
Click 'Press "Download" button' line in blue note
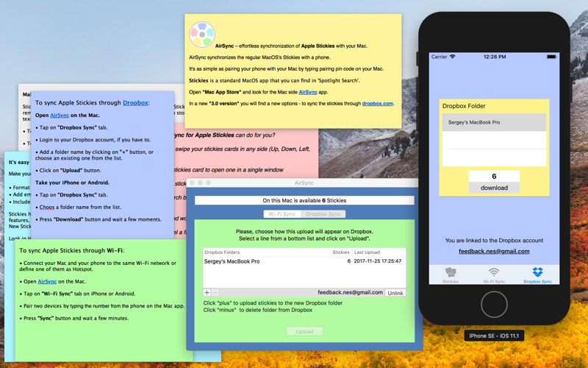click(98, 219)
